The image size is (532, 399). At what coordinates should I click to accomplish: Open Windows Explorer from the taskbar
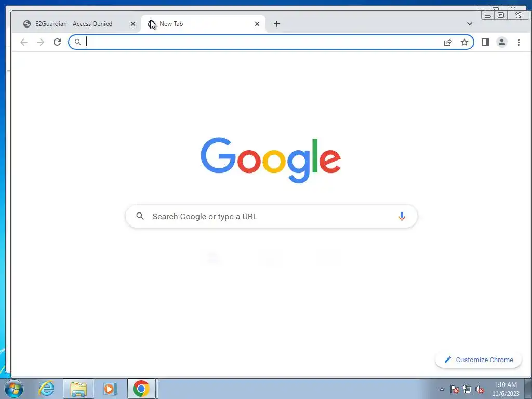(x=78, y=389)
